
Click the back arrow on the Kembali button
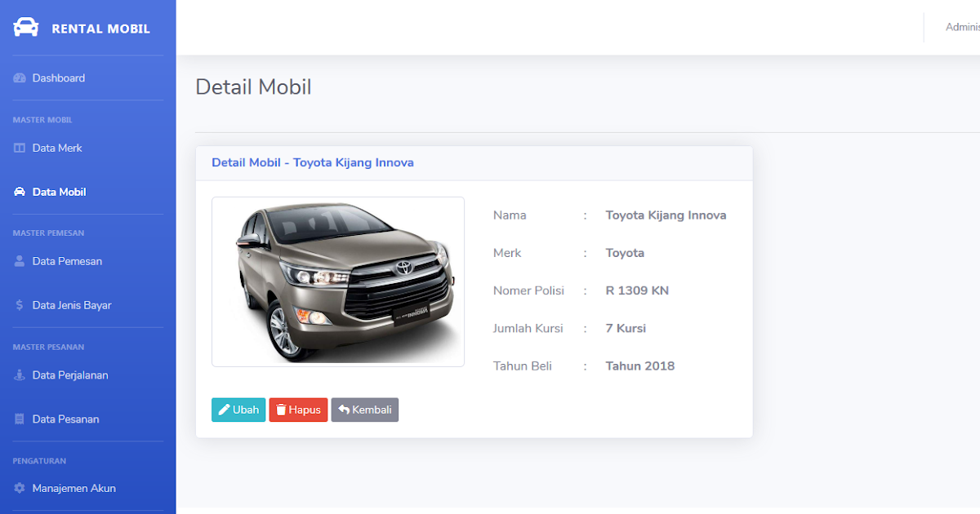[x=343, y=410]
